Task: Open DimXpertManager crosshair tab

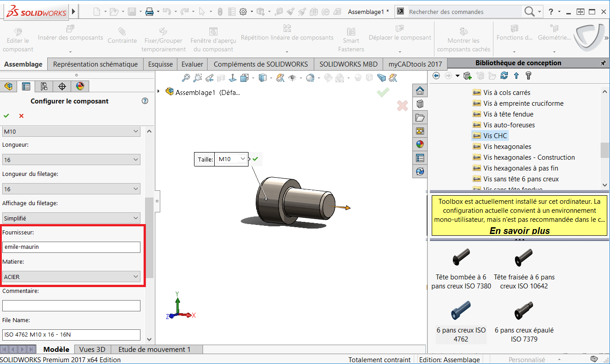Action: pos(62,86)
